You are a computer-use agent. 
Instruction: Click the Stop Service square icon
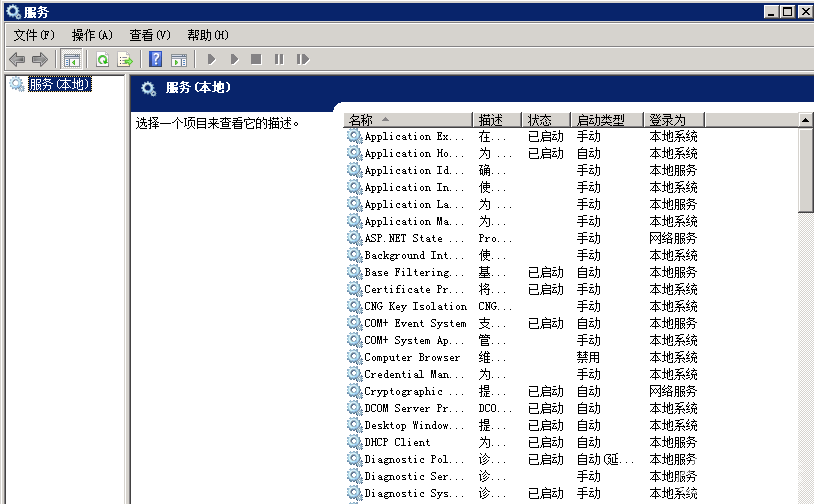tap(256, 59)
